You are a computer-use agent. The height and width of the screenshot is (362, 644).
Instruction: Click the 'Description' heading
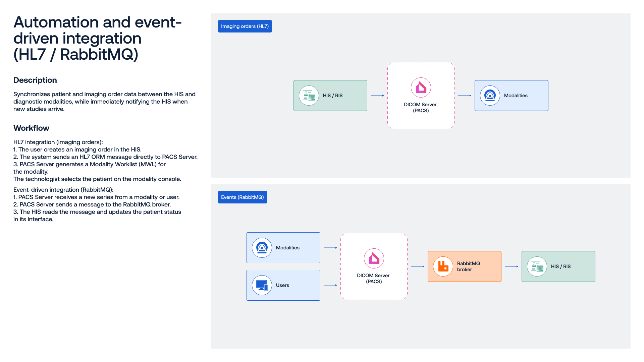click(35, 80)
